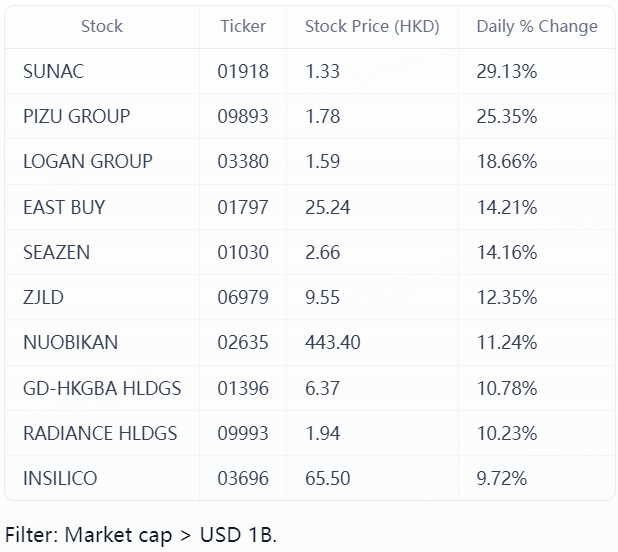Click the market cap filter note text
Image resolution: width=618 pixels, height=552 pixels.
(141, 534)
